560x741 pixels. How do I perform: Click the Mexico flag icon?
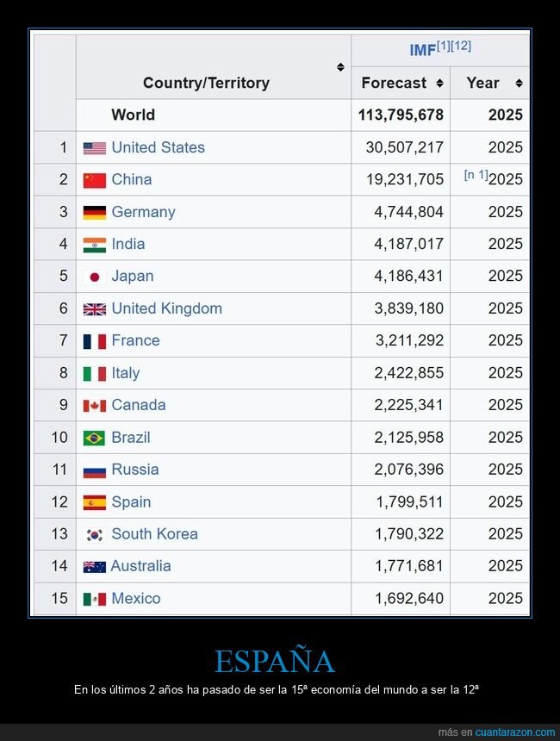click(95, 598)
